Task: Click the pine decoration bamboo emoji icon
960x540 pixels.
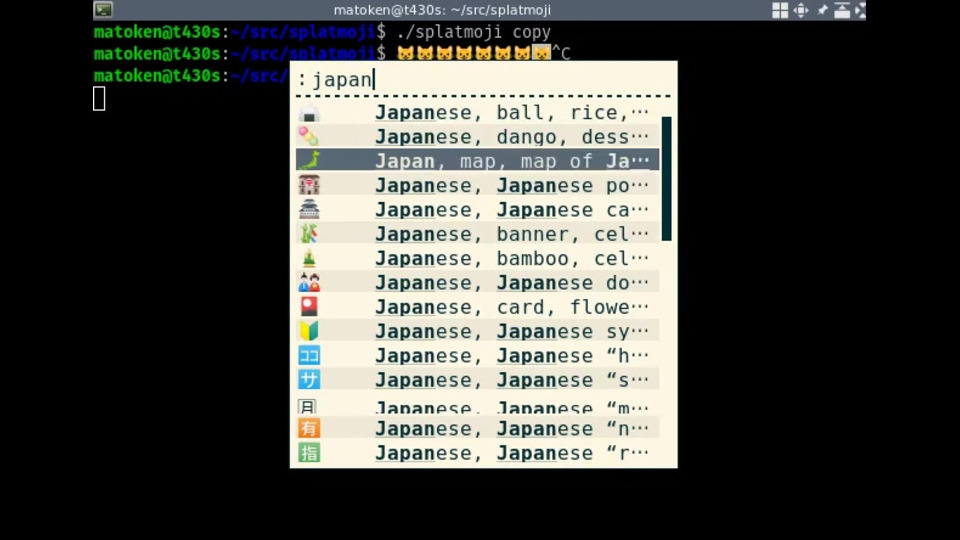Action: point(309,258)
